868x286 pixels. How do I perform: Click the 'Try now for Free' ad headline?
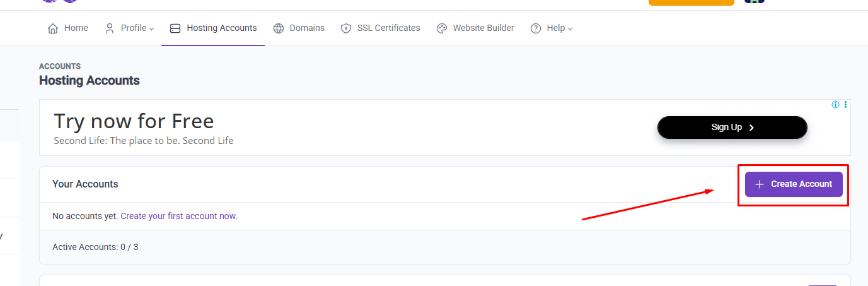(134, 121)
